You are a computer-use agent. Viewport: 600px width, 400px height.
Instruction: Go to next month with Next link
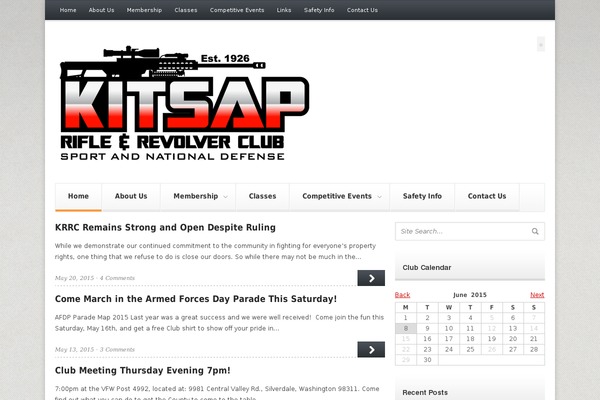[x=537, y=295]
